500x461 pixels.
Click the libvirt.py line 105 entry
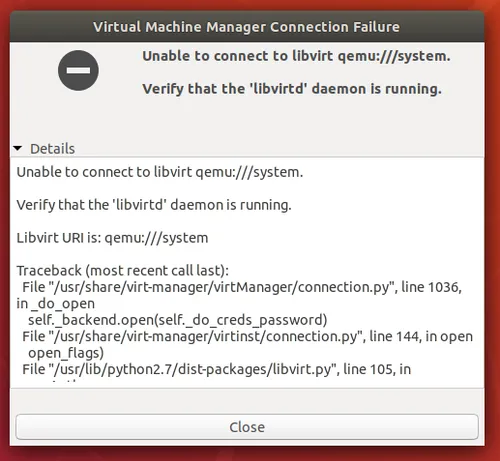click(x=216, y=369)
